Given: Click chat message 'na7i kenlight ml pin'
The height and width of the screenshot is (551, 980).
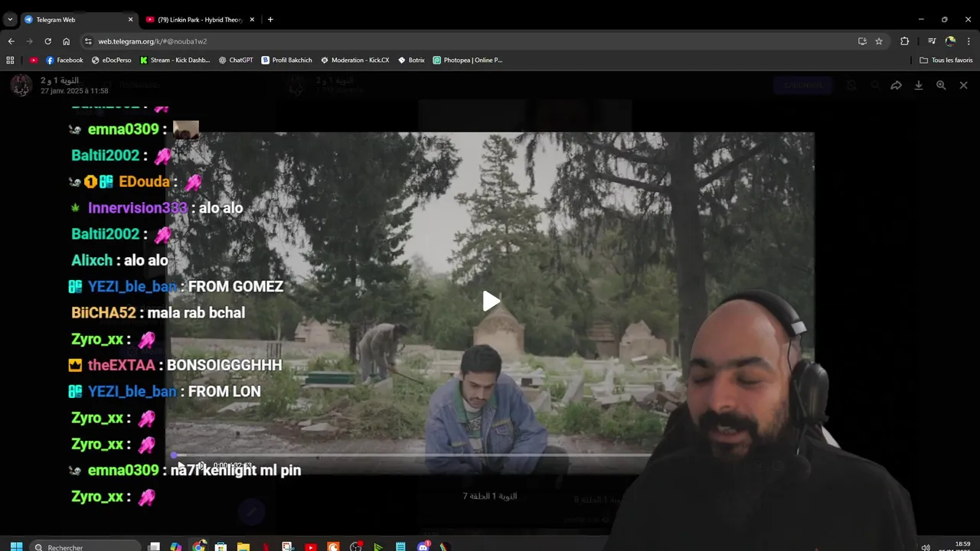Looking at the screenshot, I should pos(236,470).
